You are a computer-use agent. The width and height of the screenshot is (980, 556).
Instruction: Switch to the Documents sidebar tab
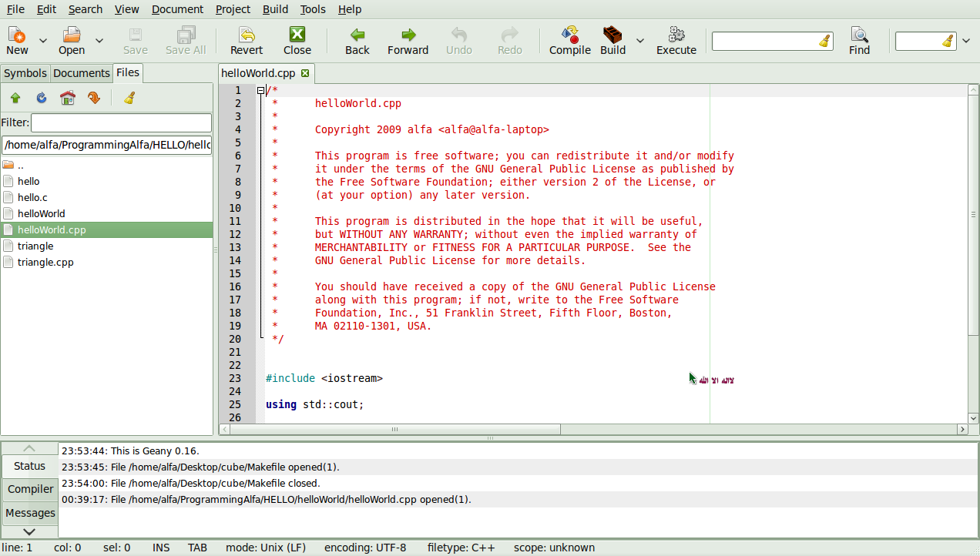pyautogui.click(x=82, y=72)
